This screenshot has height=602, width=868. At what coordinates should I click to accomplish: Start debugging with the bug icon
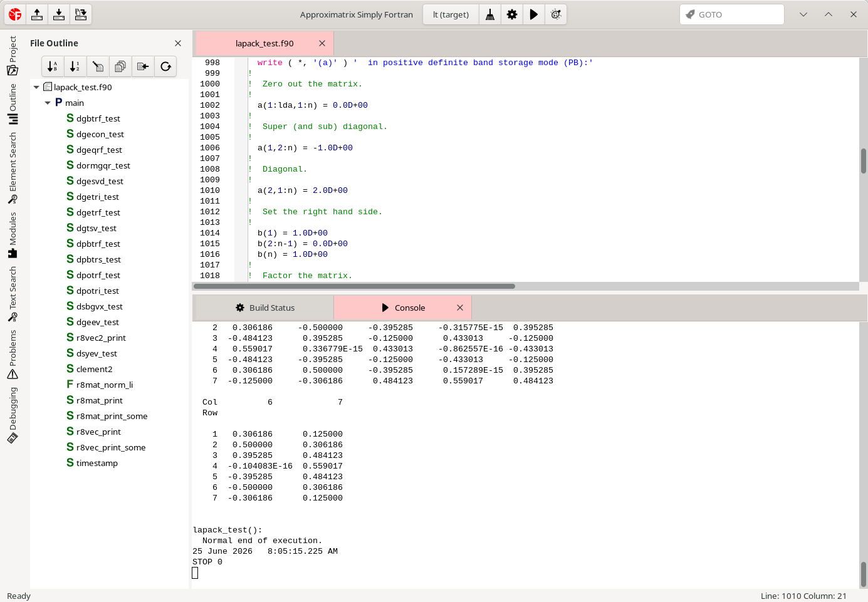[556, 14]
